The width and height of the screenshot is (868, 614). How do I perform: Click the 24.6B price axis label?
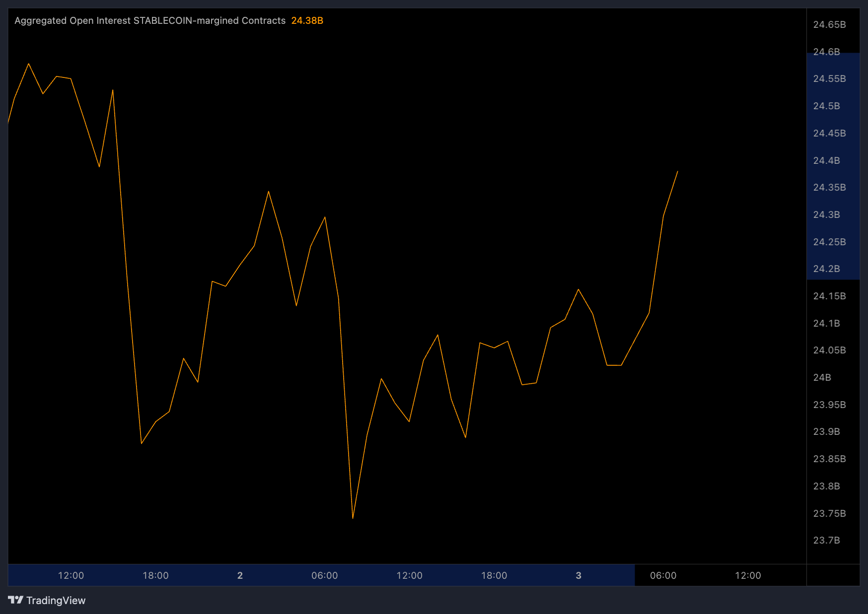pyautogui.click(x=826, y=52)
